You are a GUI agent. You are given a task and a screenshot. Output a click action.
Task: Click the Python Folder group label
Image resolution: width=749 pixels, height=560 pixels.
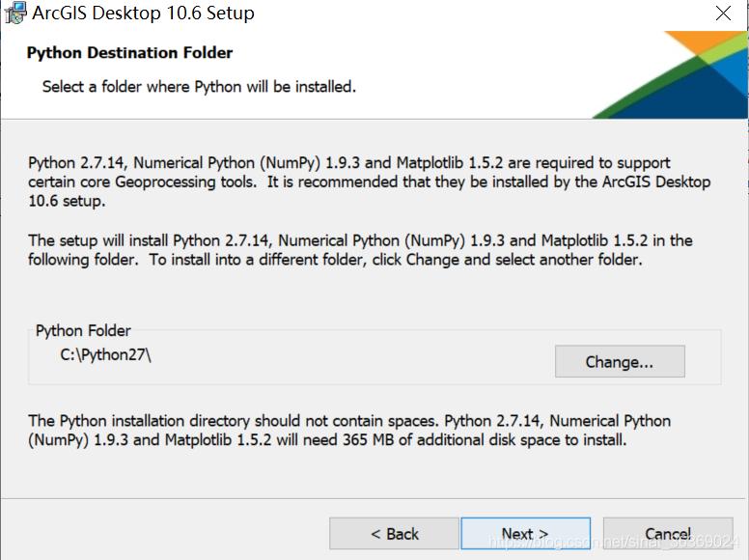83,330
